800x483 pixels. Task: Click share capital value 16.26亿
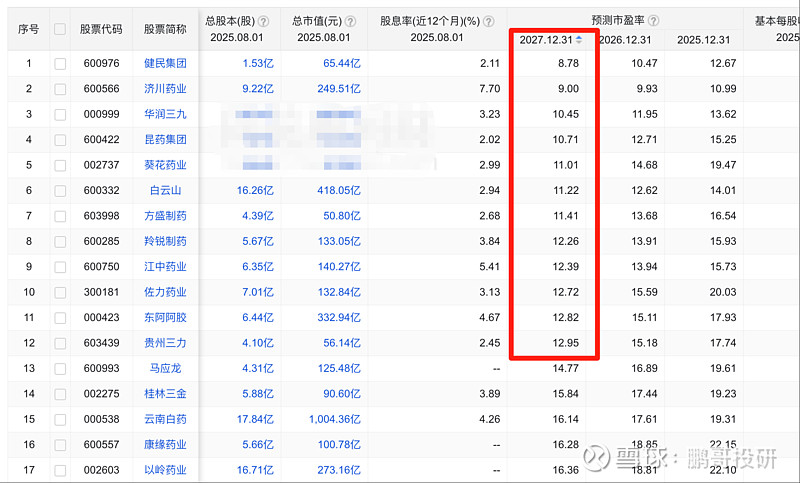(x=255, y=190)
